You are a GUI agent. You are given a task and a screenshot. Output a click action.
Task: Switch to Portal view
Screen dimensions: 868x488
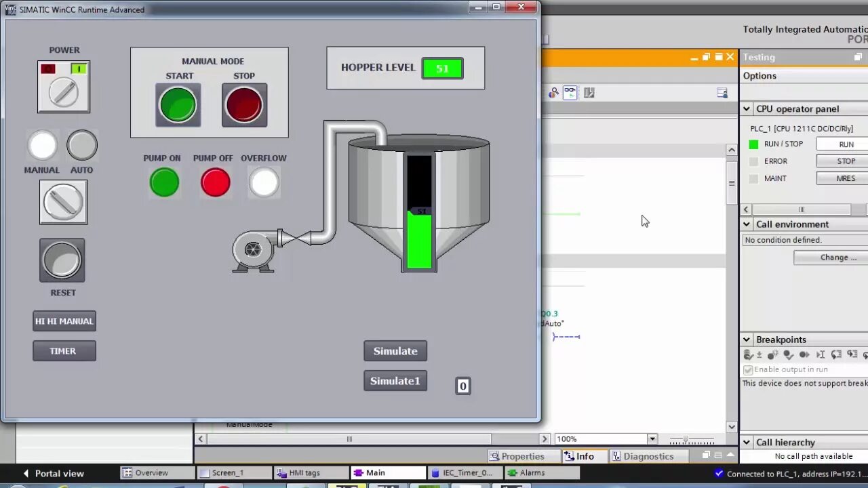(x=53, y=473)
